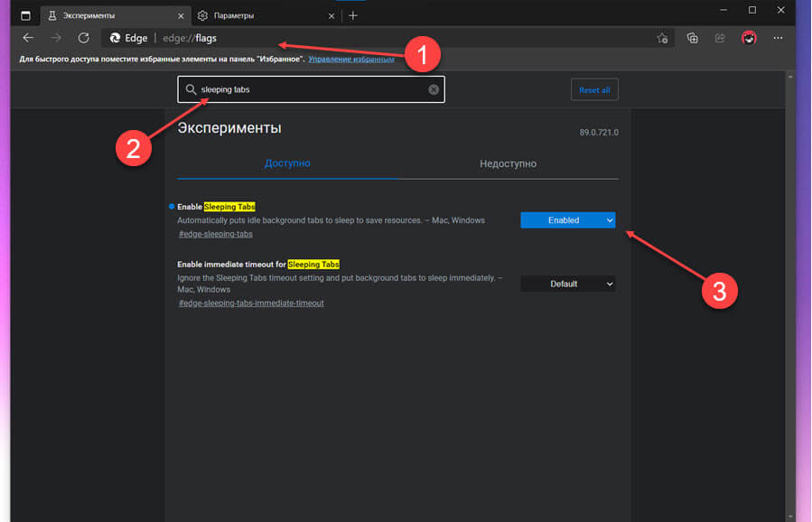Select the Доступно tab
The height and width of the screenshot is (522, 812).
click(287, 163)
